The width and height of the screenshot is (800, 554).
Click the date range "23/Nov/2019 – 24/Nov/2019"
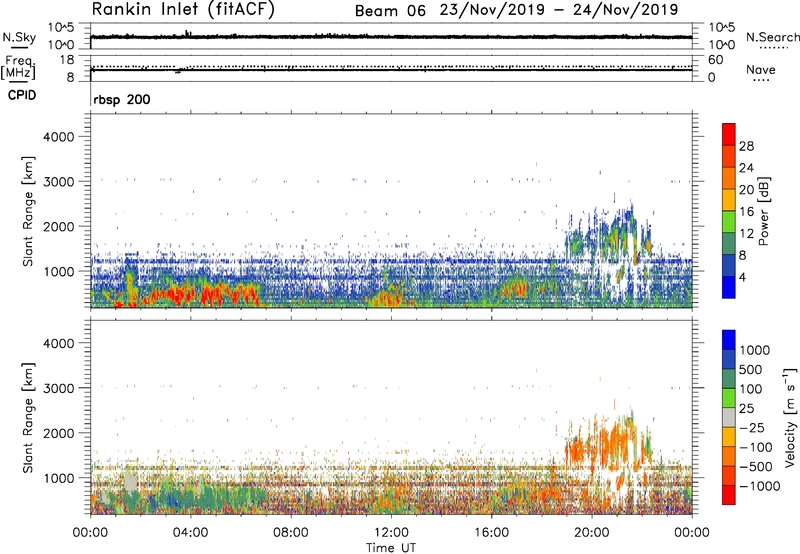[559, 10]
